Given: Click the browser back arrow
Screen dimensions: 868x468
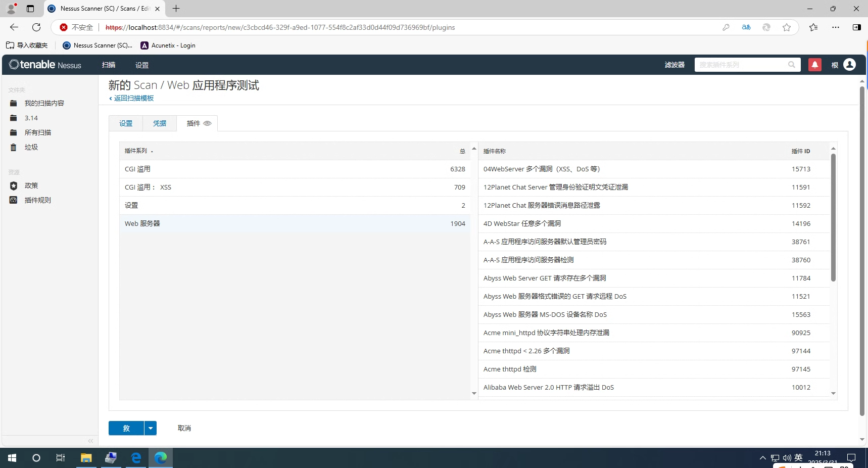Looking at the screenshot, I should tap(14, 27).
